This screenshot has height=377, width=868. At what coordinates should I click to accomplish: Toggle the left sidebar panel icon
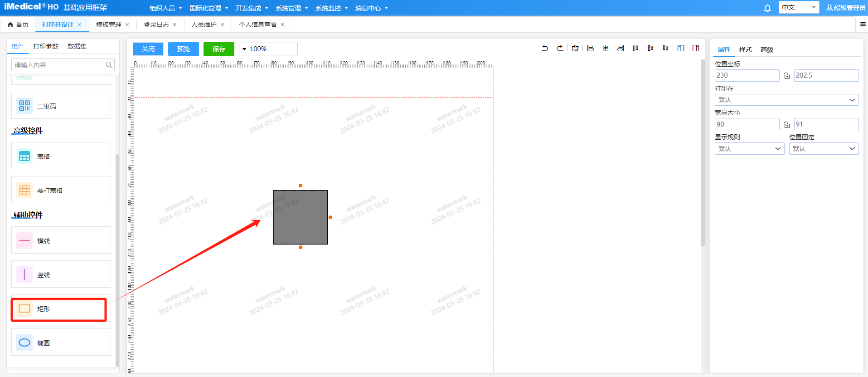[x=681, y=48]
